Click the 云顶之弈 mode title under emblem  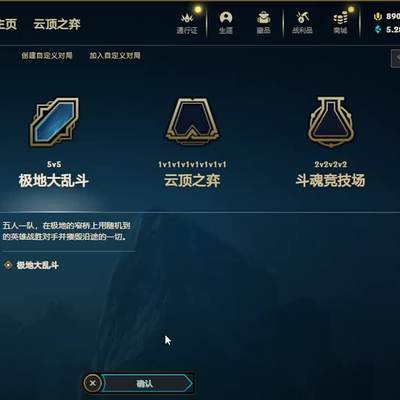[x=192, y=181]
